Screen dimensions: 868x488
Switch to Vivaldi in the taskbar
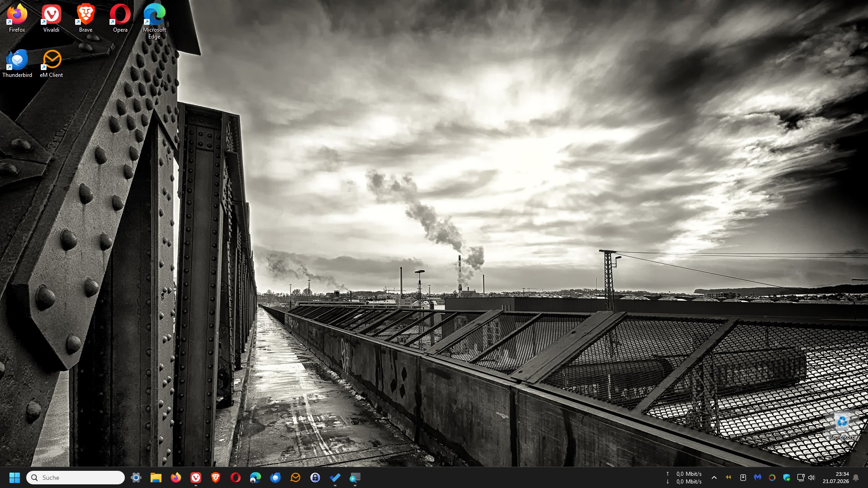(196, 478)
